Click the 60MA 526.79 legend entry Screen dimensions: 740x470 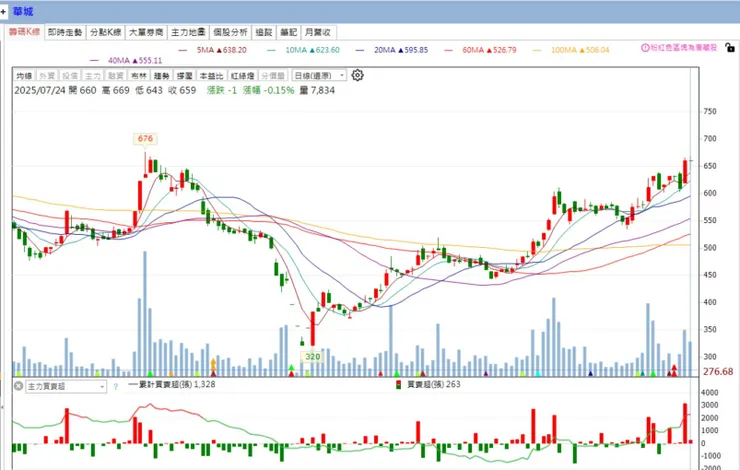coord(480,50)
